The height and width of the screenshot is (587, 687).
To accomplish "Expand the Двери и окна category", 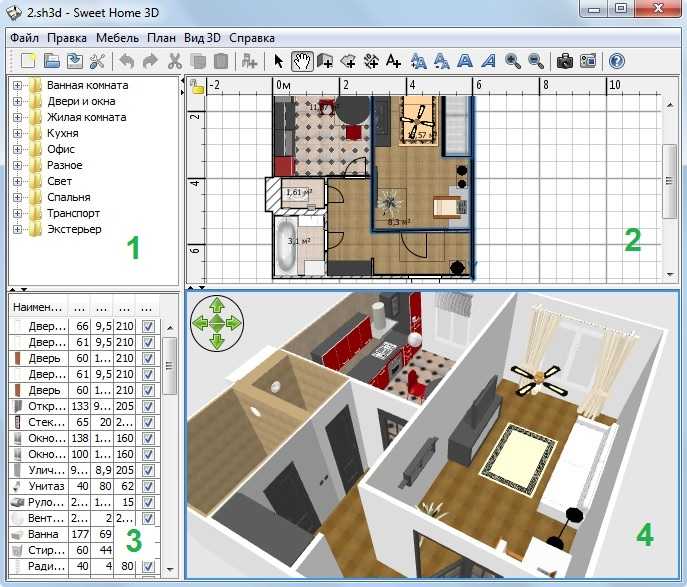I will tap(17, 101).
